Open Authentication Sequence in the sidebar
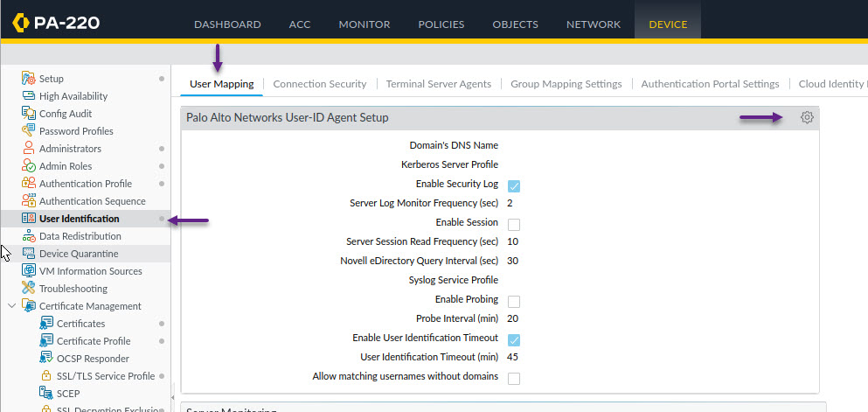Screen dimensions: 868x412 (93, 201)
